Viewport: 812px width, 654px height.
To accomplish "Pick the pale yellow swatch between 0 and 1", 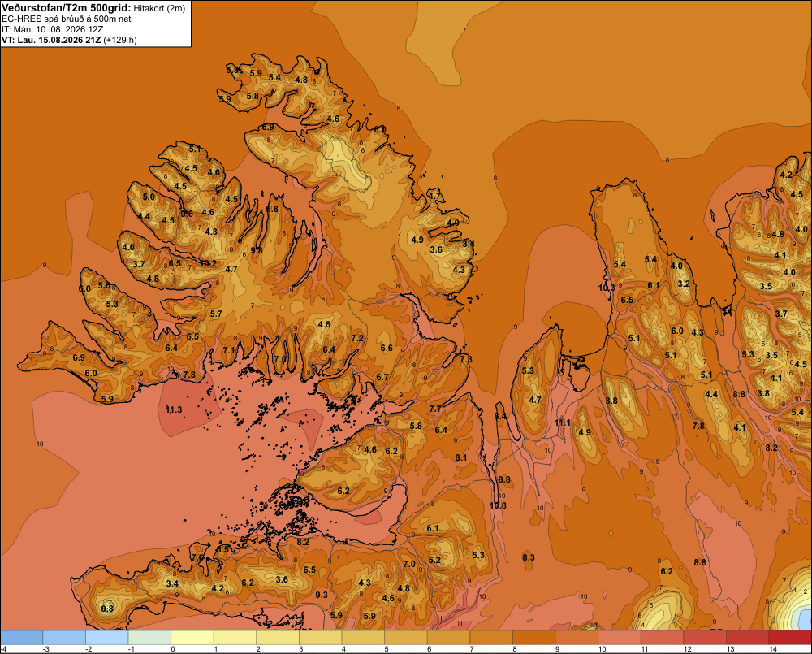I will (x=192, y=638).
